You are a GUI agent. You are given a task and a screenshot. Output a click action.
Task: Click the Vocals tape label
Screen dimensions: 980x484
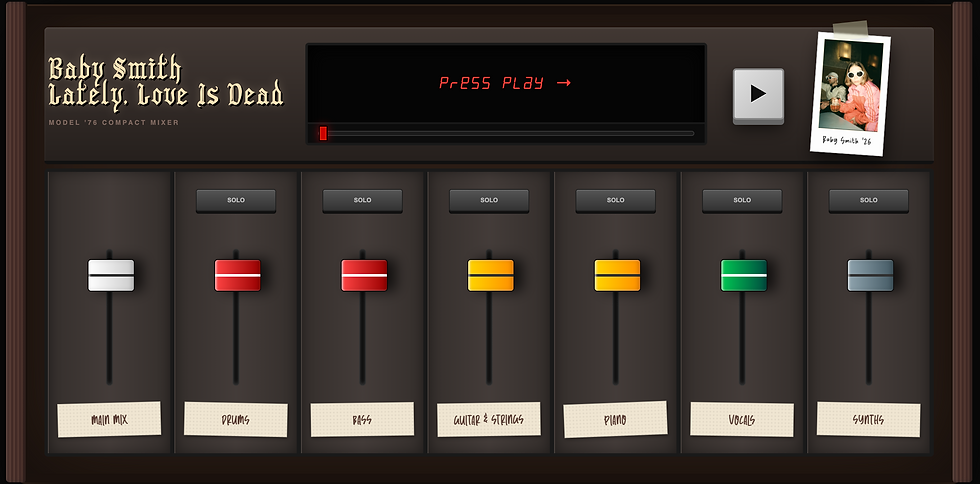[x=742, y=420]
